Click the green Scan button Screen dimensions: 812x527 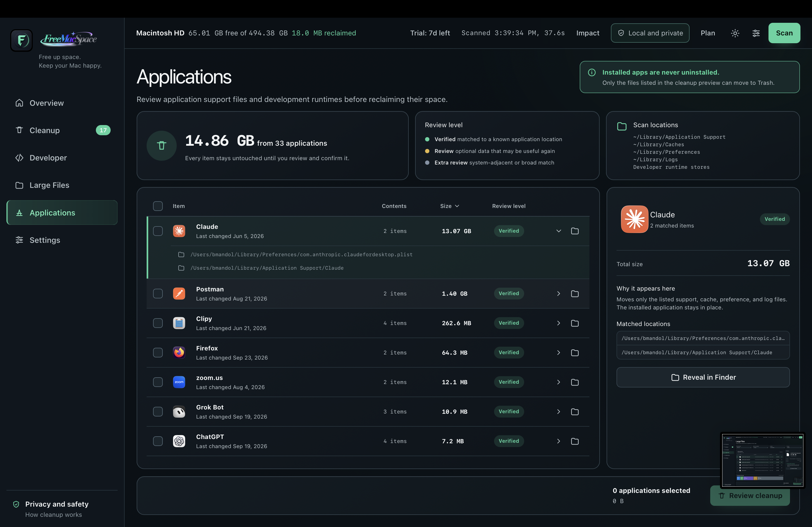click(x=784, y=33)
